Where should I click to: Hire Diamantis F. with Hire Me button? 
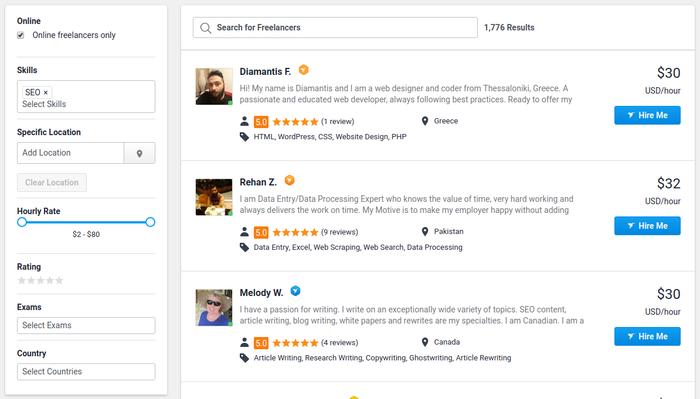(647, 115)
